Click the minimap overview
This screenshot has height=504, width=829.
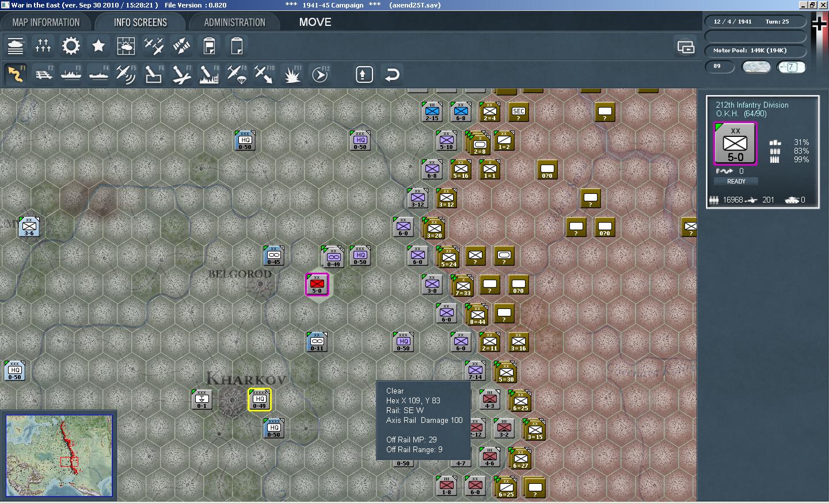(59, 456)
